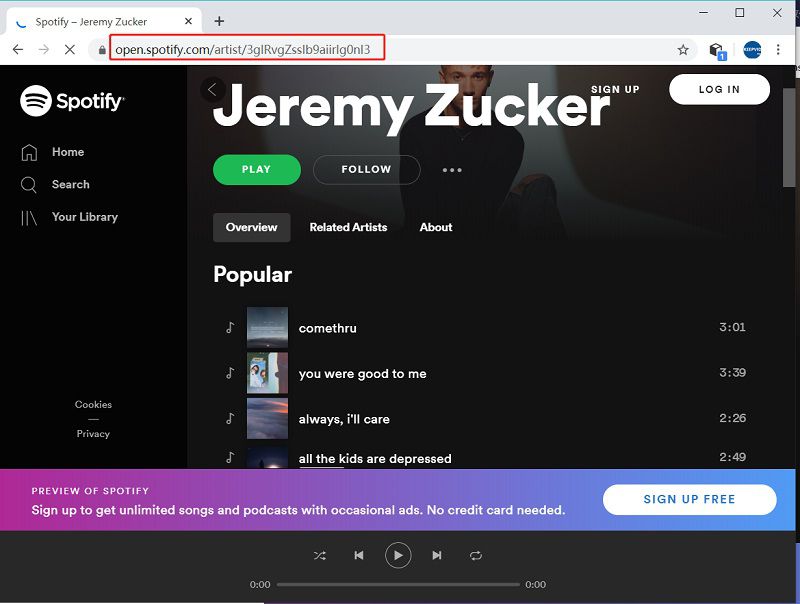Open the About tab

(x=436, y=227)
